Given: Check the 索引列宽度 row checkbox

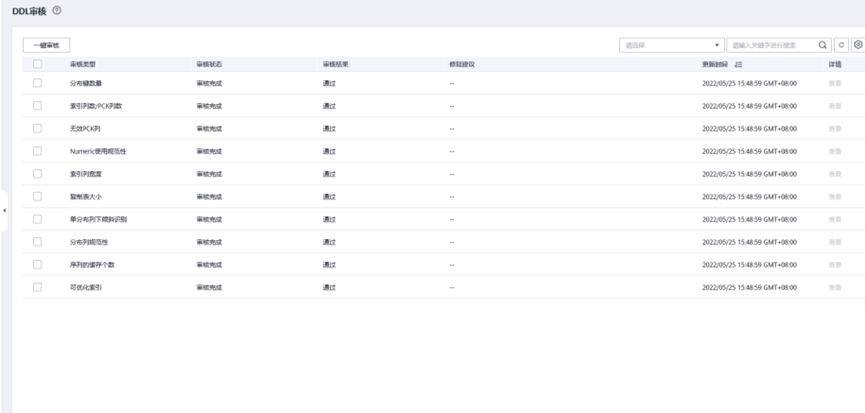Looking at the screenshot, I should click(x=38, y=173).
